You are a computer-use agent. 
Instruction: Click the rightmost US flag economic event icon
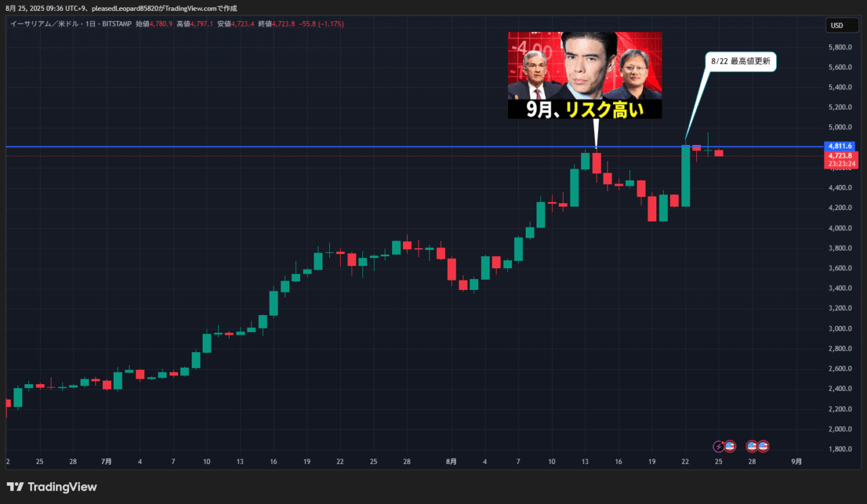(x=763, y=446)
